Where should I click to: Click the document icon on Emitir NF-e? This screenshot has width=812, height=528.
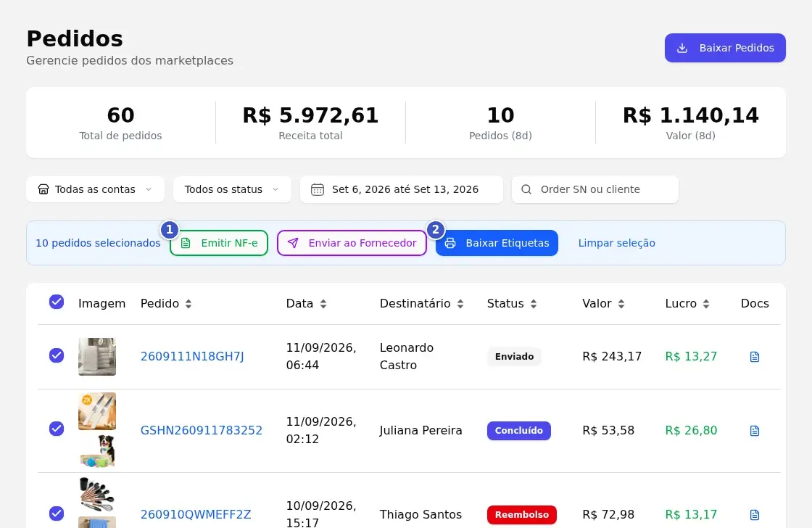(x=186, y=243)
